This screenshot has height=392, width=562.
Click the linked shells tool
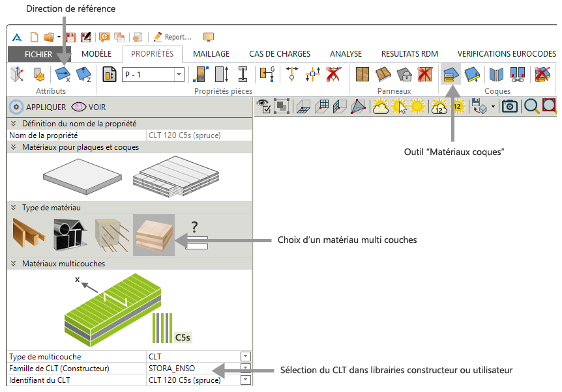pos(518,74)
